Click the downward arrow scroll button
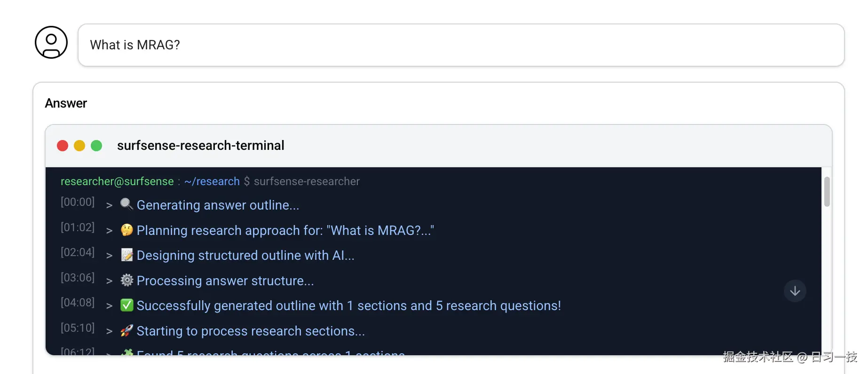The image size is (868, 374). pyautogui.click(x=795, y=291)
